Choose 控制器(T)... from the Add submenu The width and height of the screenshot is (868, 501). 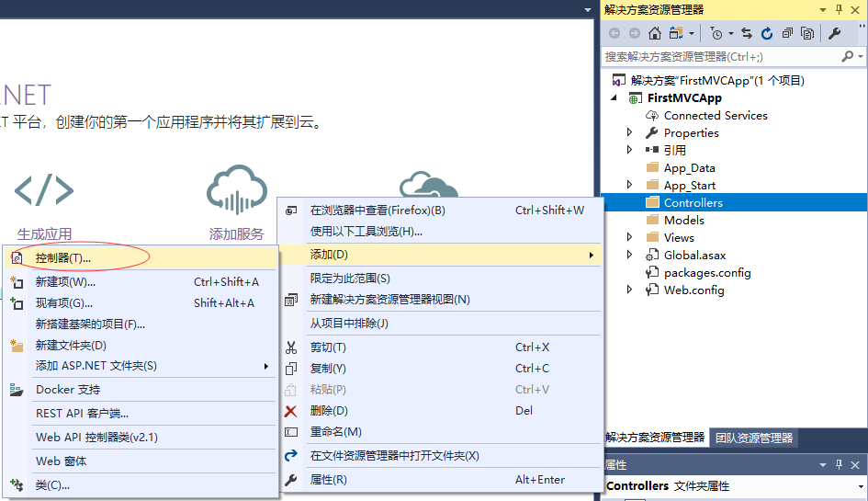pyautogui.click(x=63, y=258)
